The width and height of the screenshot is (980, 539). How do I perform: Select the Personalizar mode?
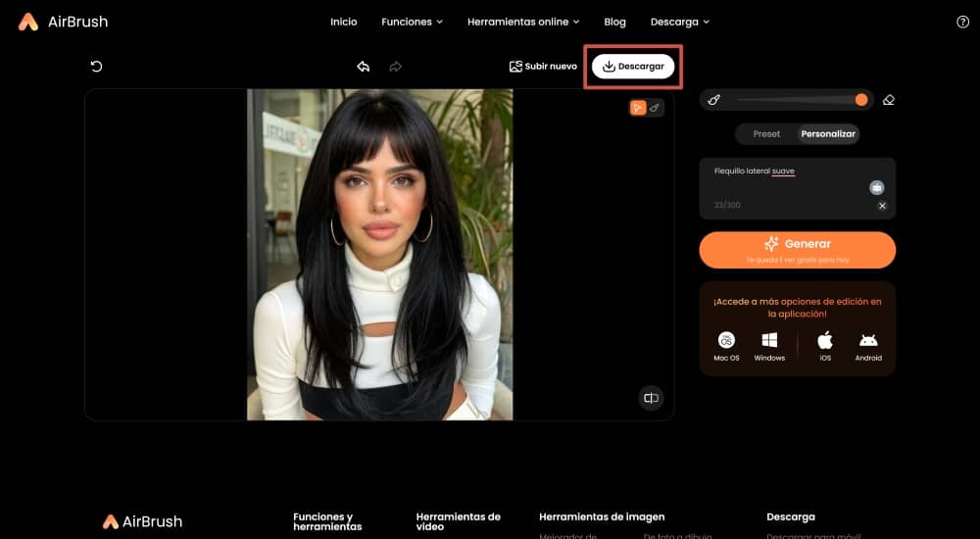click(x=828, y=134)
